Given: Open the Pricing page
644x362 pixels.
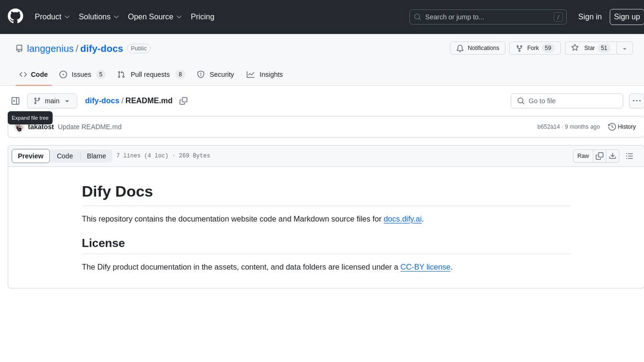Looking at the screenshot, I should [x=202, y=17].
